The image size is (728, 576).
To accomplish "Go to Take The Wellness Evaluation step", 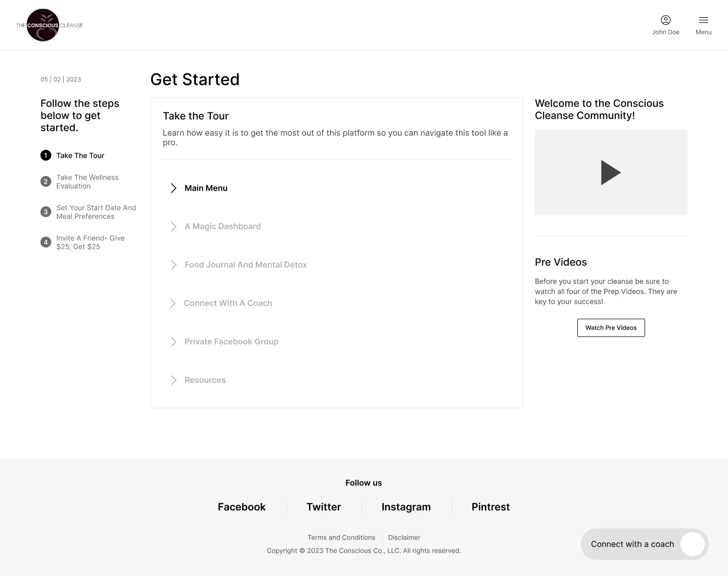I will [87, 182].
